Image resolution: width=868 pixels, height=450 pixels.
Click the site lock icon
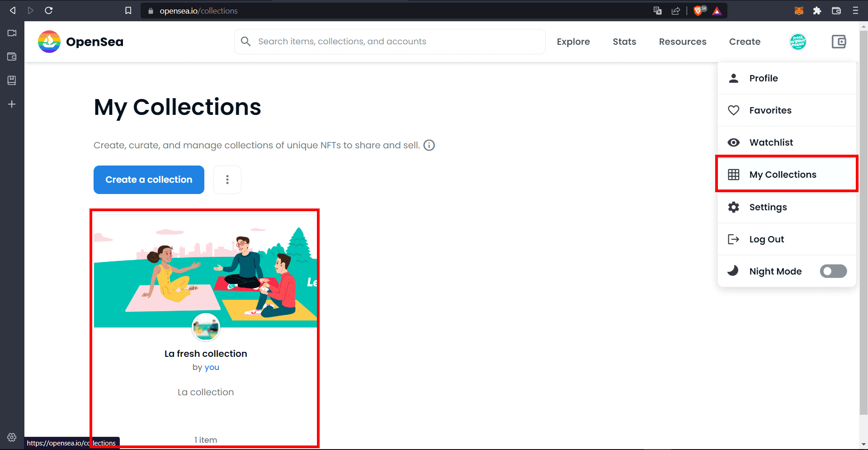click(x=151, y=11)
